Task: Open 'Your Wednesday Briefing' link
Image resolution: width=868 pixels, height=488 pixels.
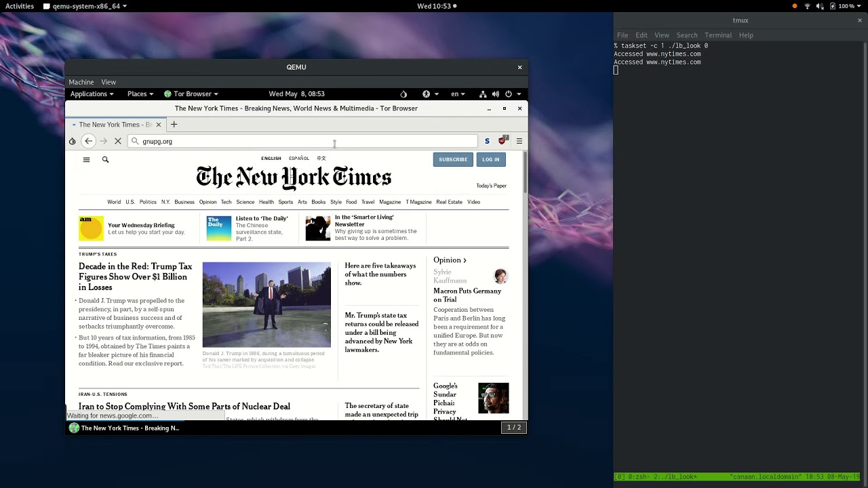Action: point(141,225)
